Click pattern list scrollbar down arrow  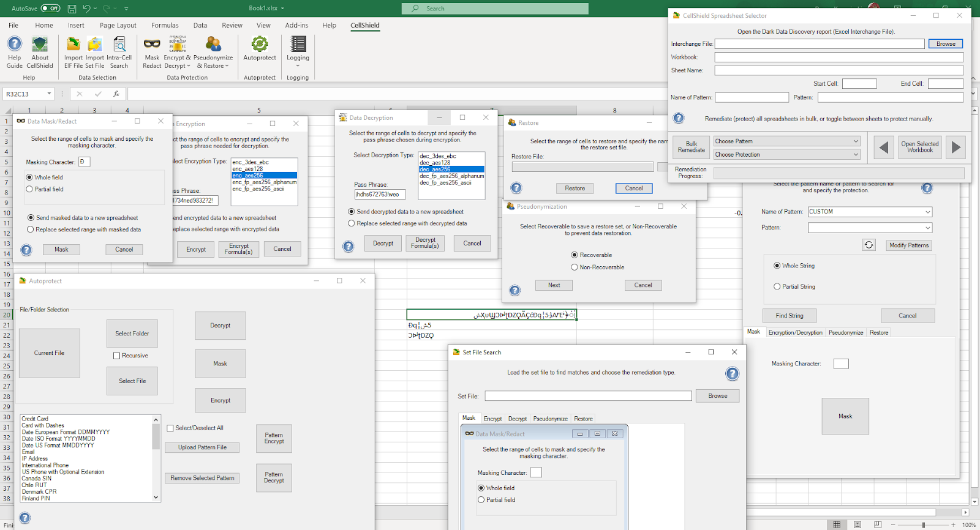pos(156,498)
